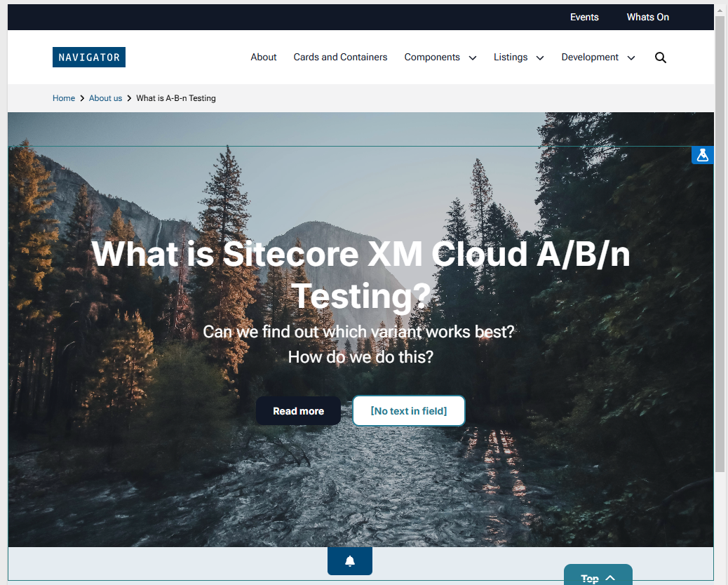The image size is (728, 585).
Task: Open the Events link in top bar
Action: click(584, 17)
